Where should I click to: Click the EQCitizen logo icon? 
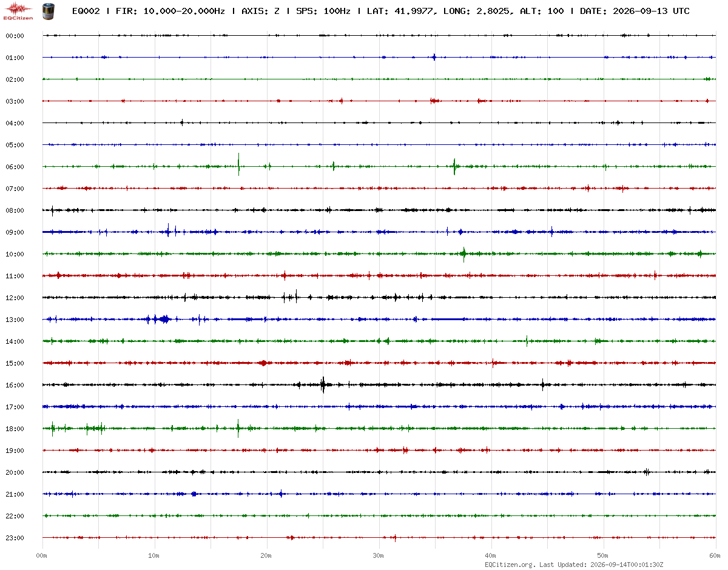pos(18,11)
